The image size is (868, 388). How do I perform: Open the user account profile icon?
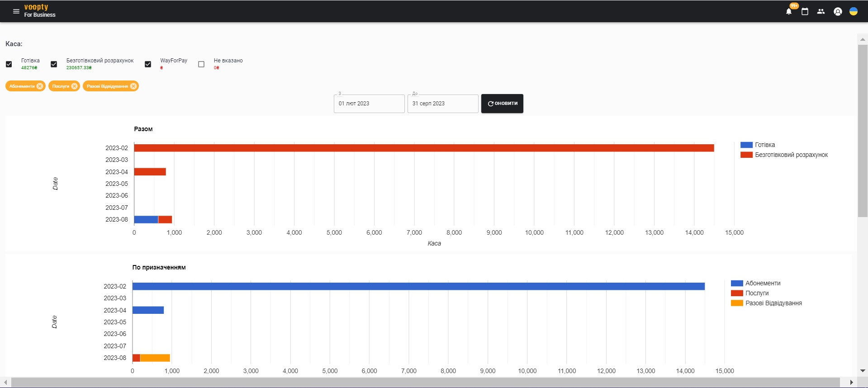click(838, 12)
